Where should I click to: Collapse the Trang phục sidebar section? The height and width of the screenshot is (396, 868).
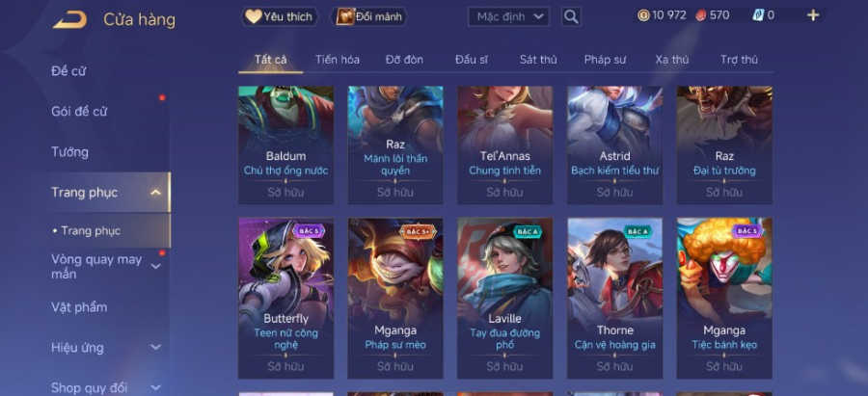156,193
